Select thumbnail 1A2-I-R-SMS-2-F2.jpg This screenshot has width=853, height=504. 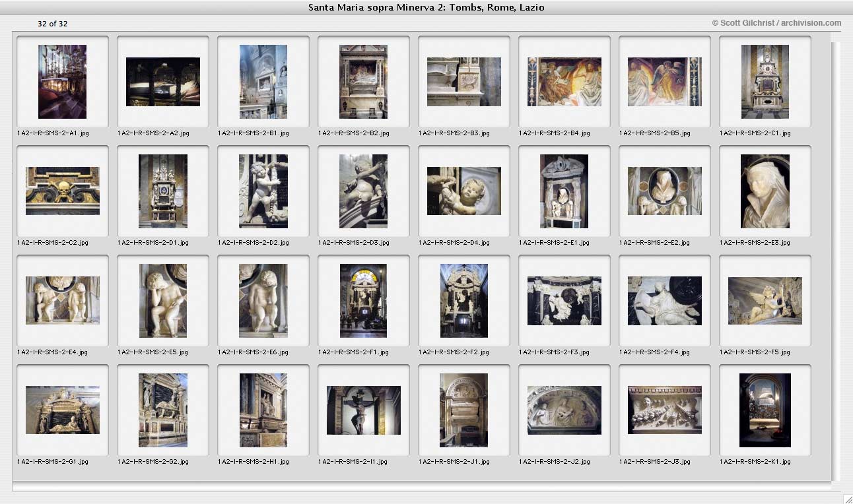[x=464, y=301]
